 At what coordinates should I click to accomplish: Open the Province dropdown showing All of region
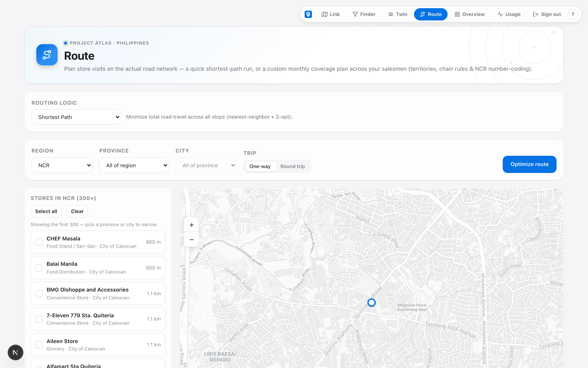pos(134,165)
